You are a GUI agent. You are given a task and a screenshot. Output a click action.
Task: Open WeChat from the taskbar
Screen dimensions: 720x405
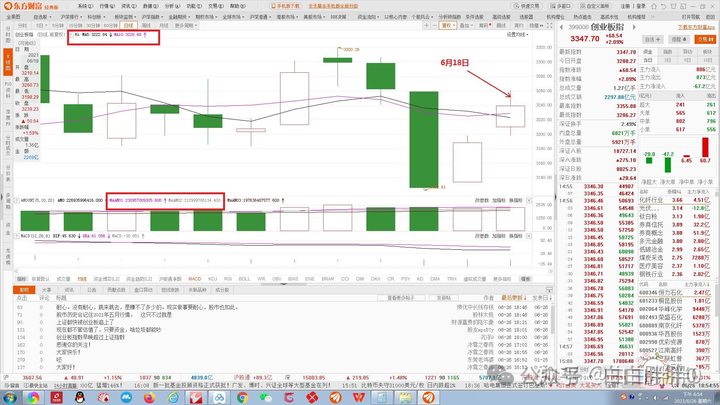pos(266,398)
